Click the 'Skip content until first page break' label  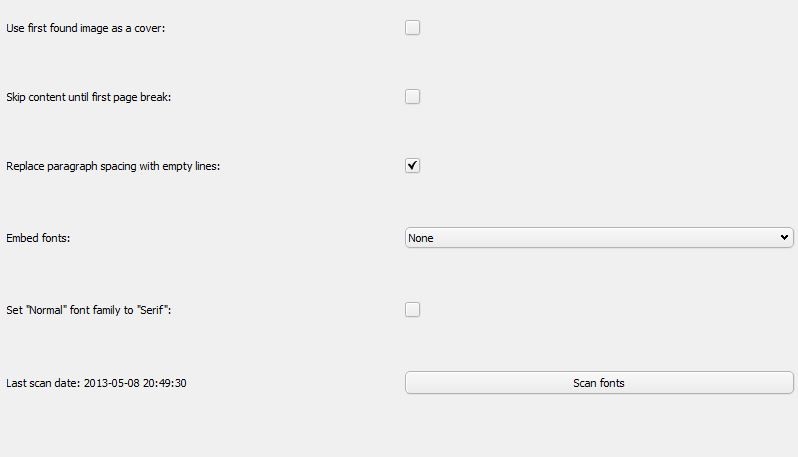89,97
